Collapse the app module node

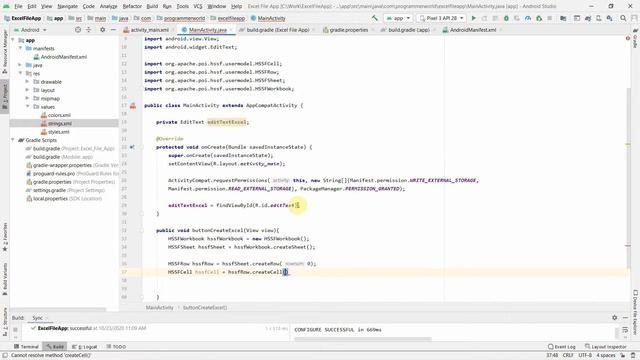13,40
